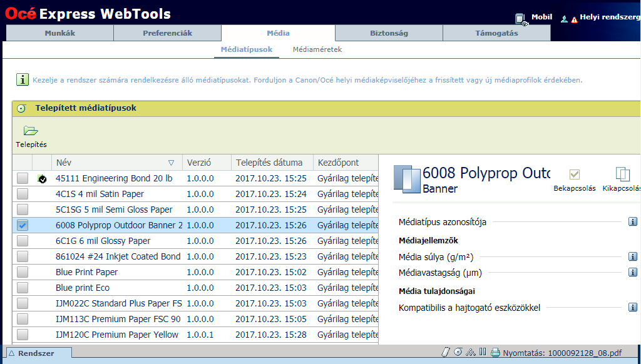641x364 pixels.
Task: Select row Blue print Eco
Action: [x=195, y=288]
